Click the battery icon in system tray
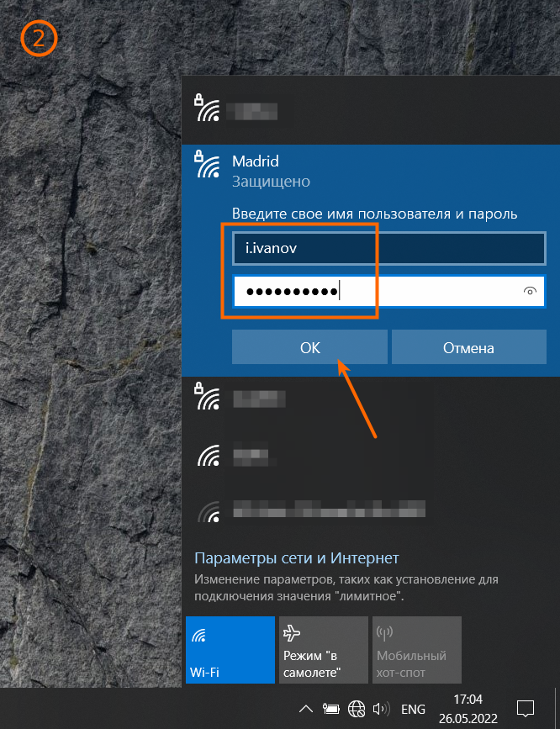This screenshot has height=729, width=560. click(x=331, y=708)
